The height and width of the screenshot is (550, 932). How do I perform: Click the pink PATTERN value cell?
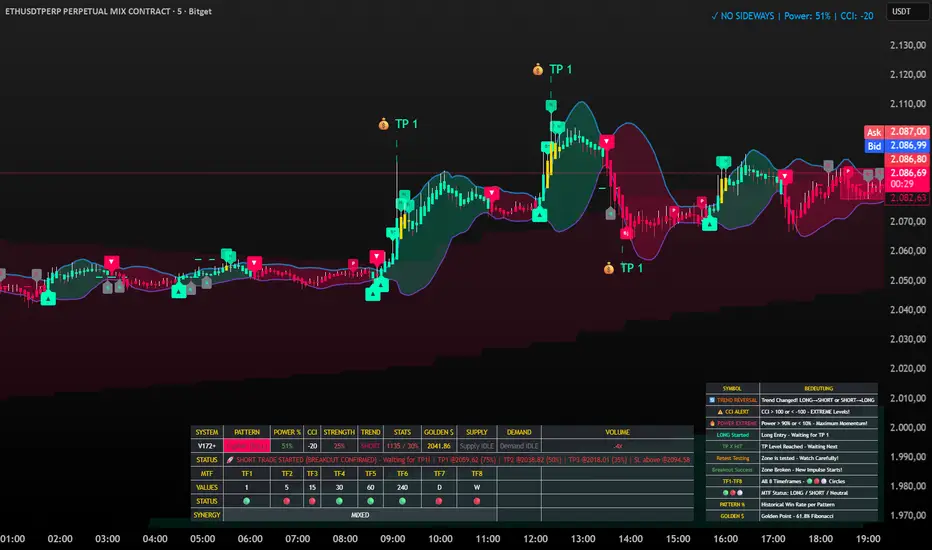coord(246,445)
